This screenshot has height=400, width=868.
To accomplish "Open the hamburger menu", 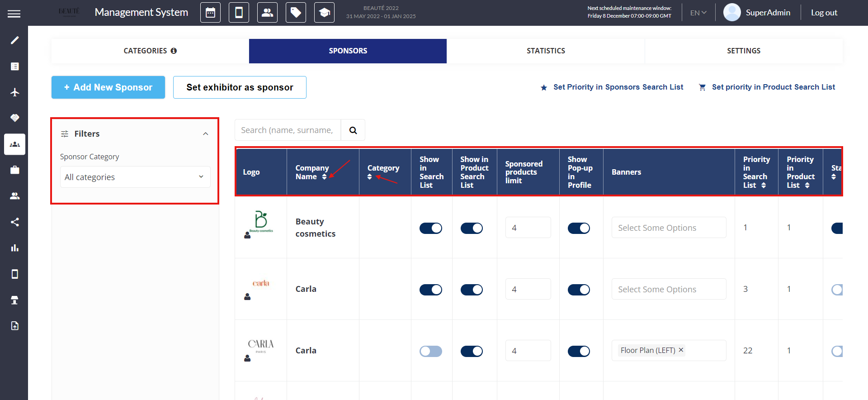I will pyautogui.click(x=14, y=14).
